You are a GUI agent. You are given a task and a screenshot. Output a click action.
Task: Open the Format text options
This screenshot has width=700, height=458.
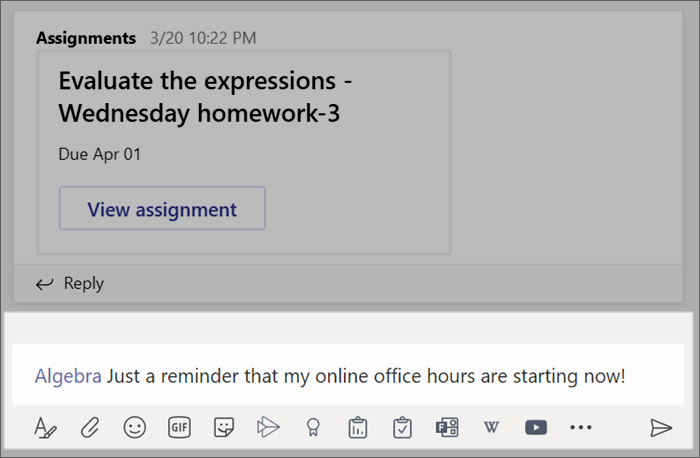45,428
